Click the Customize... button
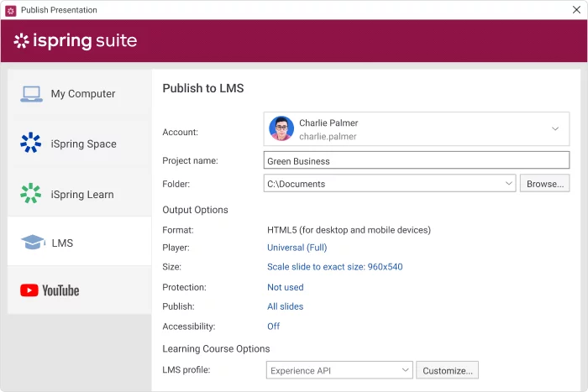 coord(447,370)
